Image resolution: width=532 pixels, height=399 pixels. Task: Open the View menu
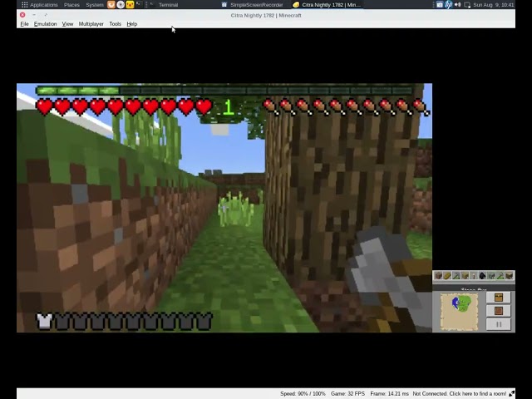pyautogui.click(x=67, y=24)
